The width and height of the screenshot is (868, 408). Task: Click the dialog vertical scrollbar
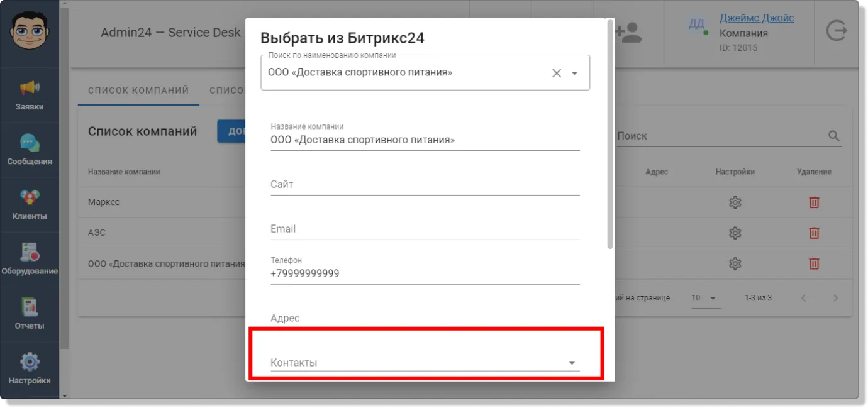[610, 134]
